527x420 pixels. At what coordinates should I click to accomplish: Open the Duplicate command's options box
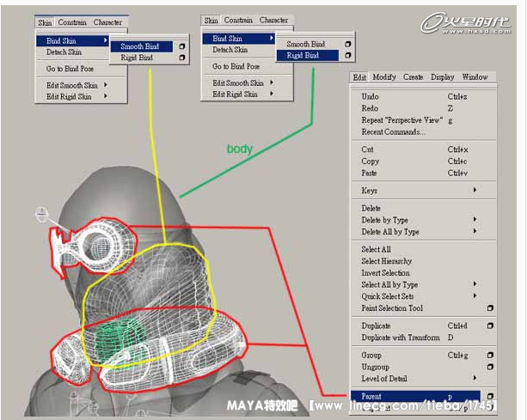[490, 326]
